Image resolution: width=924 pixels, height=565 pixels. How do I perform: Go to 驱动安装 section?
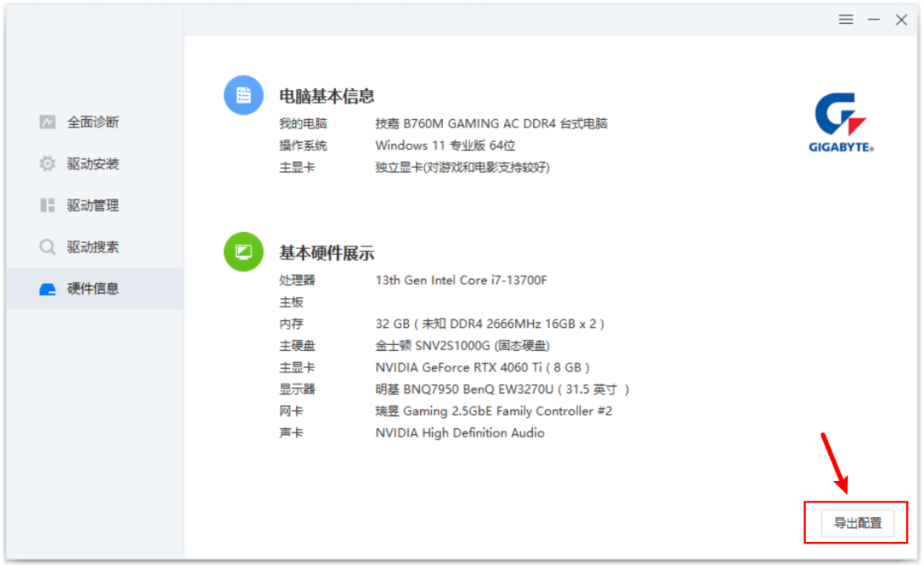(94, 164)
